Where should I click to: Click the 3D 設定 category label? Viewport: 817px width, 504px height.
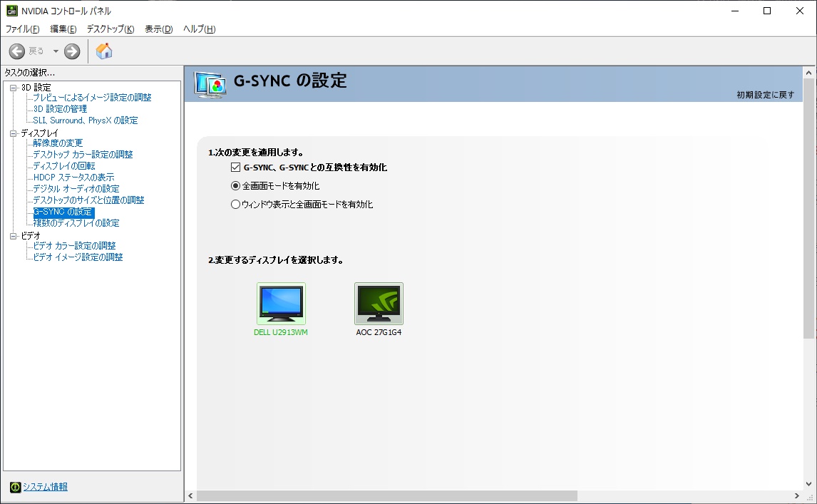tap(36, 88)
